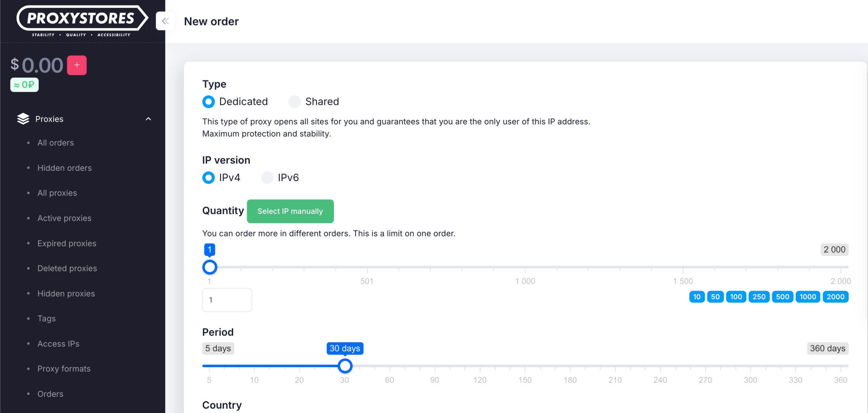Click the ruble balance badge
868x413 pixels.
tap(24, 85)
